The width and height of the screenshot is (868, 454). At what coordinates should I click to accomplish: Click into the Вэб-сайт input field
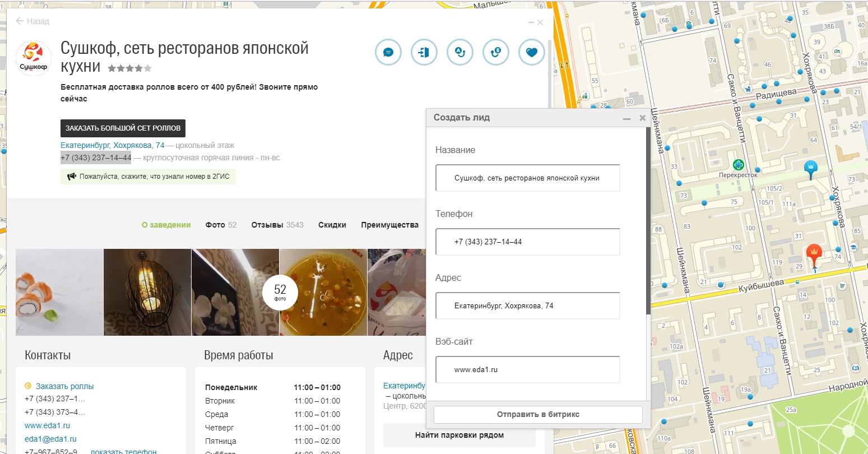tap(527, 370)
